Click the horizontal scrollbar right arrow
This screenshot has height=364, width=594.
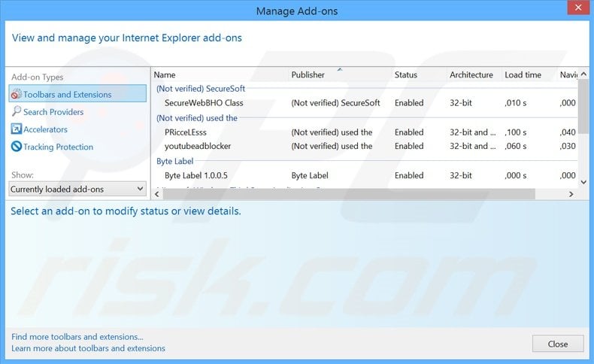click(x=571, y=194)
